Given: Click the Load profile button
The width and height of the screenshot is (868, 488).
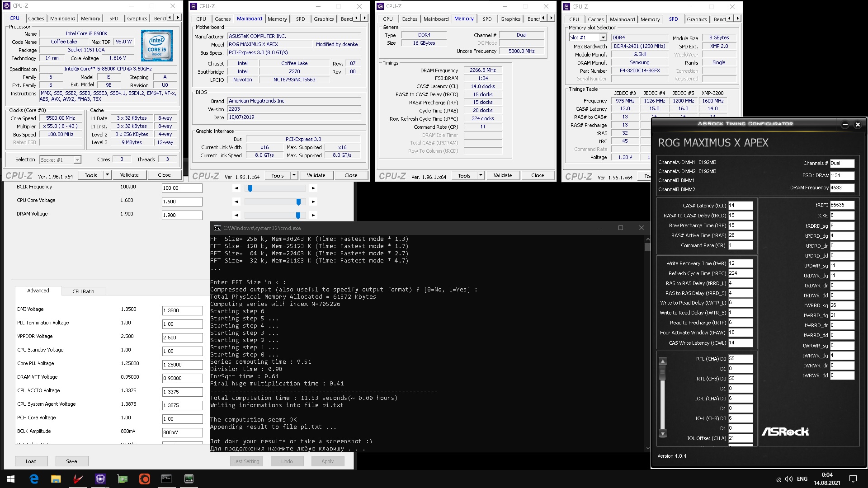Looking at the screenshot, I should [x=31, y=461].
